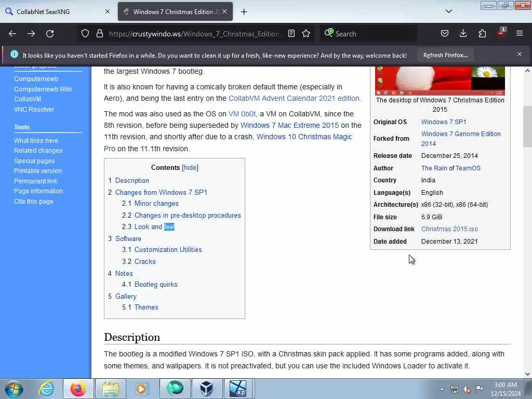532x399 pixels.
Task: Open Windows Explorer folder taskbar icon
Action: 111,389
